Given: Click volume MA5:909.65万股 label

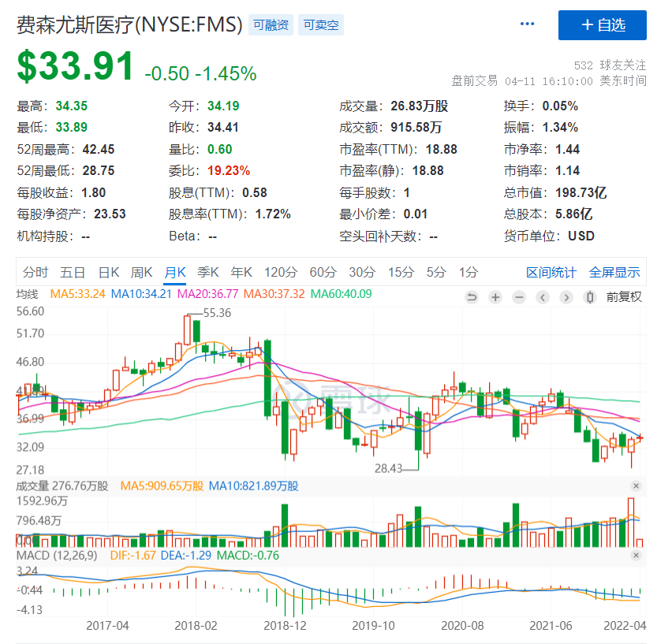Looking at the screenshot, I should coord(162,486).
